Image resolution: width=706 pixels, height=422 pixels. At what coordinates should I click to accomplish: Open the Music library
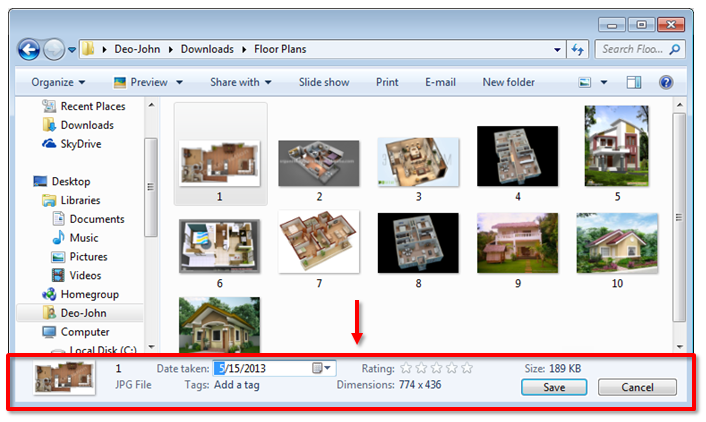pyautogui.click(x=75, y=238)
